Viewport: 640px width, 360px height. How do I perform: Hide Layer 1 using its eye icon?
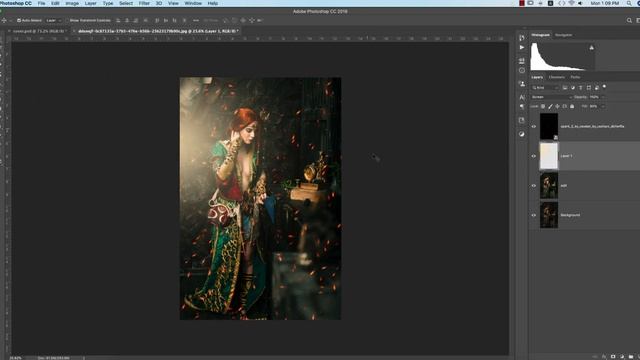point(533,156)
